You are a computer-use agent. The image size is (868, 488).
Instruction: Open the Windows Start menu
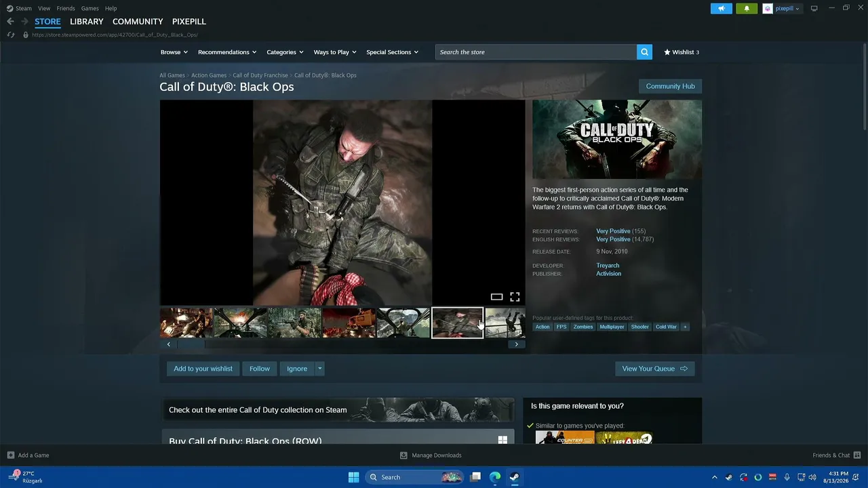[x=353, y=477]
